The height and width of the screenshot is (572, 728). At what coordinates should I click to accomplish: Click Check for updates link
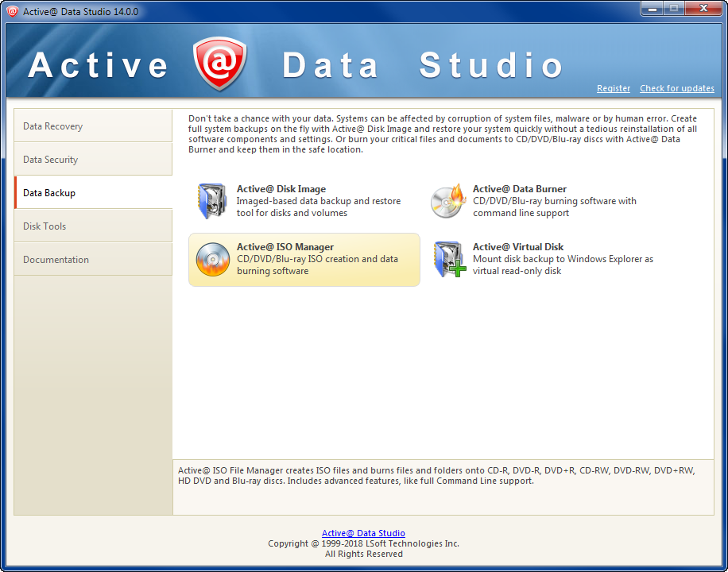point(677,88)
